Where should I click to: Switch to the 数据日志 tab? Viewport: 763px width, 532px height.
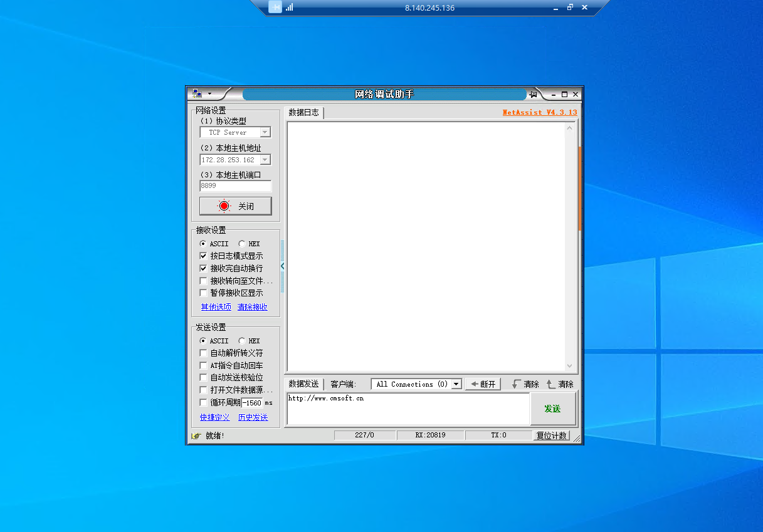coord(303,113)
